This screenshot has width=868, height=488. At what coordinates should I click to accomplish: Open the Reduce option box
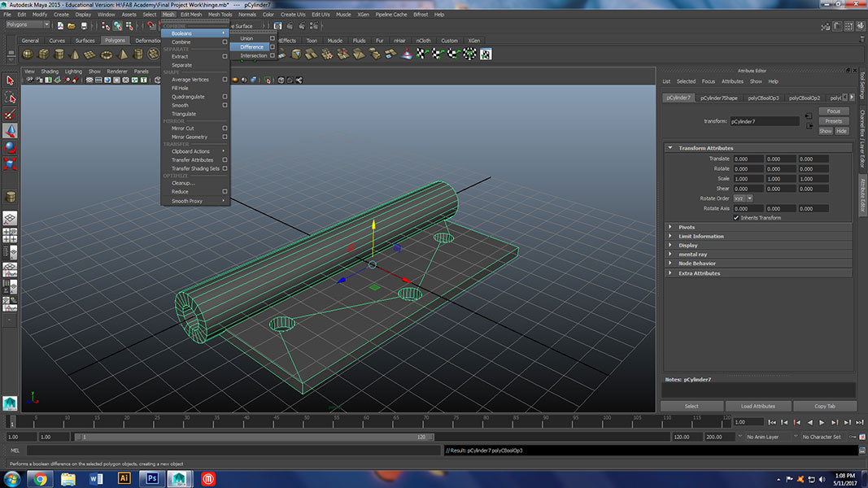[225, 191]
